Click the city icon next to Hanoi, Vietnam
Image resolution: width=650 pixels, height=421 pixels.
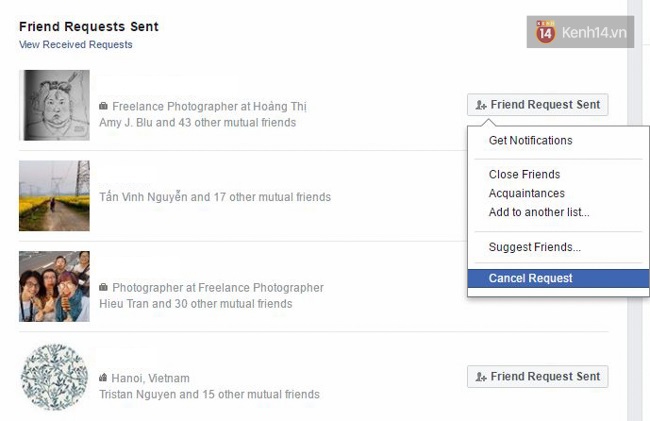(103, 377)
